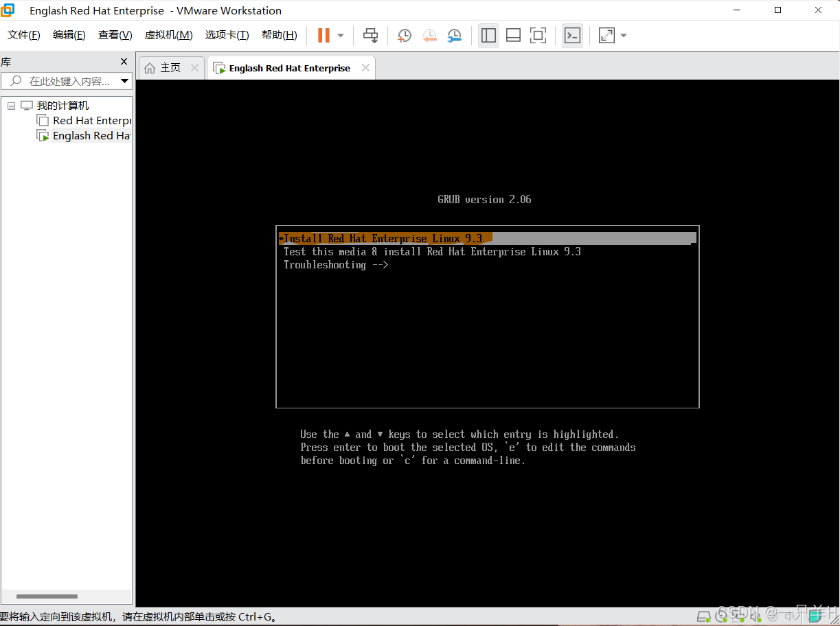This screenshot has width=840, height=626.
Task: Click the hard disk status bar icon
Action: (703, 615)
